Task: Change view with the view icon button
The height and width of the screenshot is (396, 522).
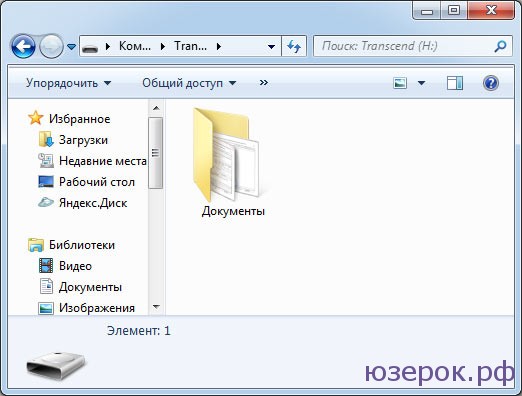Action: click(400, 83)
